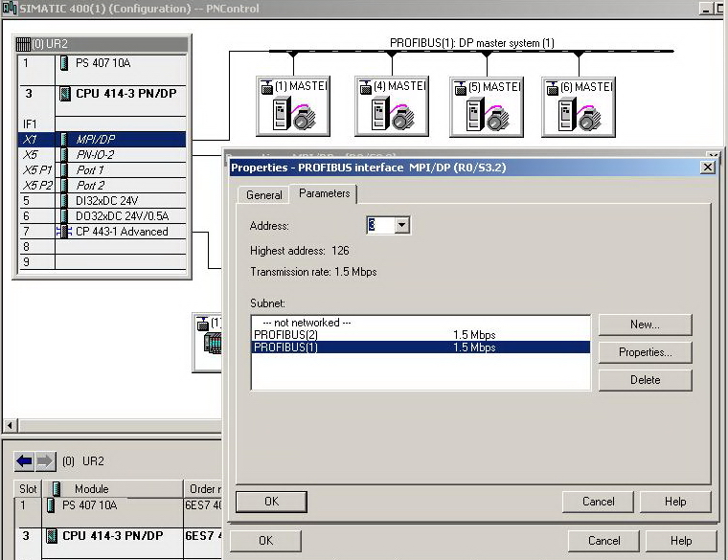Cancel the PROFIBUS interface dialog

pos(598,502)
